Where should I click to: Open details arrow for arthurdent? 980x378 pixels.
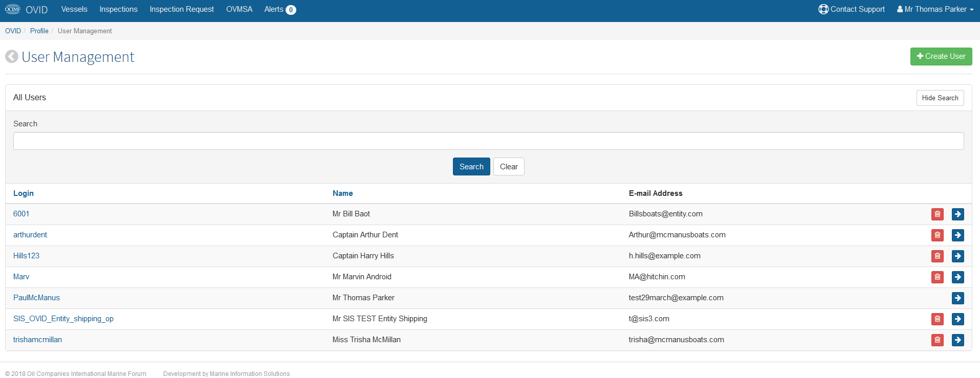(x=957, y=235)
